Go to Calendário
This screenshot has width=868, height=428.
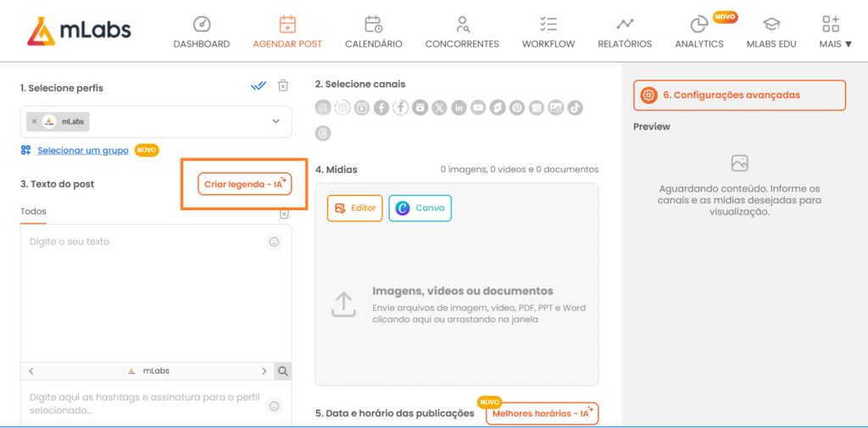click(374, 32)
